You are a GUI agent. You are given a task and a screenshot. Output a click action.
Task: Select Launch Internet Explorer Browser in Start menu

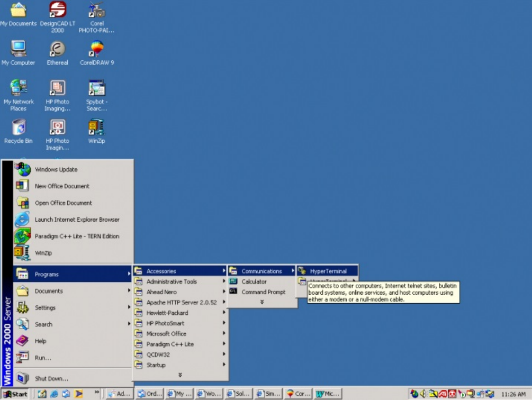[x=73, y=220]
